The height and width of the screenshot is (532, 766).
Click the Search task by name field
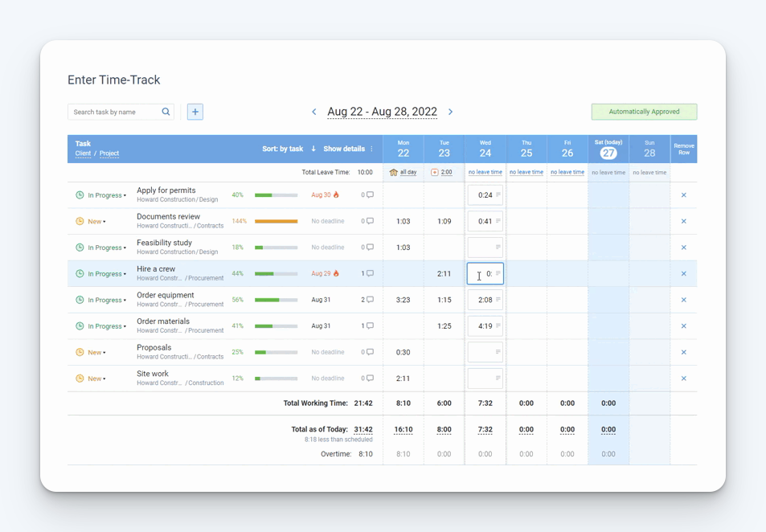[115, 112]
